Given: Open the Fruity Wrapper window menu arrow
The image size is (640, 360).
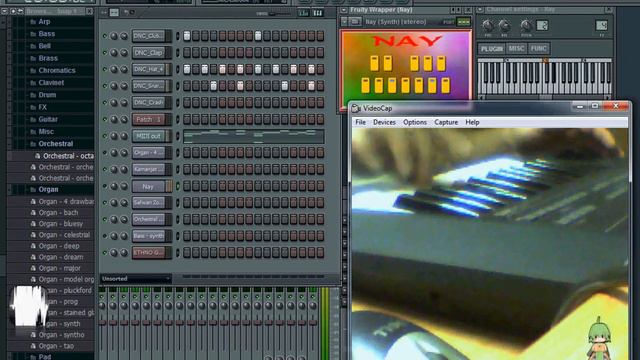Looking at the screenshot, I should click(x=344, y=10).
